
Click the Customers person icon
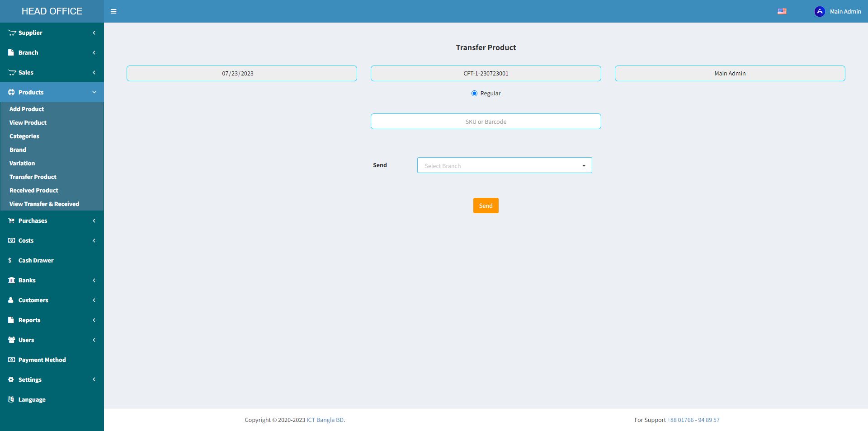[x=11, y=300]
